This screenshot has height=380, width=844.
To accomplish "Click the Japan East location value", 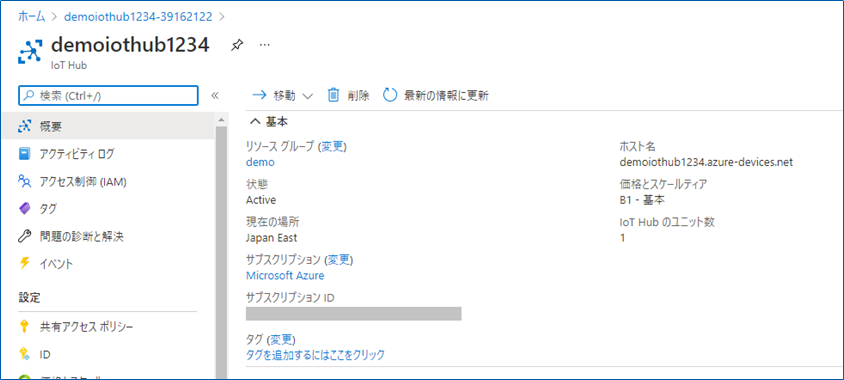I will tap(271, 238).
